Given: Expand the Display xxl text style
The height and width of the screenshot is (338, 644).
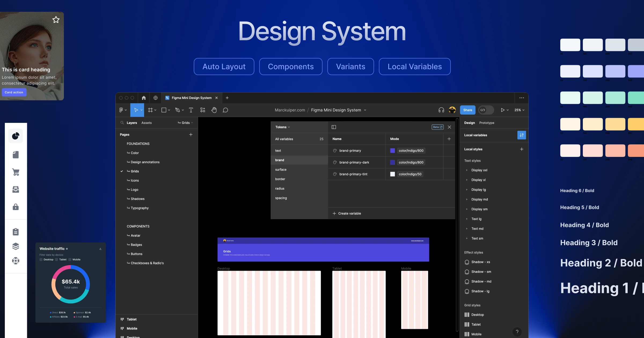Looking at the screenshot, I should click(467, 170).
